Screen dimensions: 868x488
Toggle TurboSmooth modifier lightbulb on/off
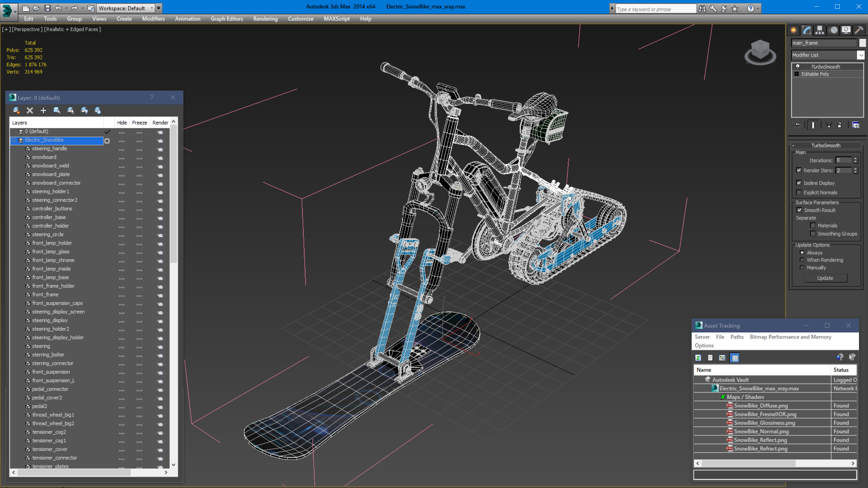pyautogui.click(x=797, y=66)
